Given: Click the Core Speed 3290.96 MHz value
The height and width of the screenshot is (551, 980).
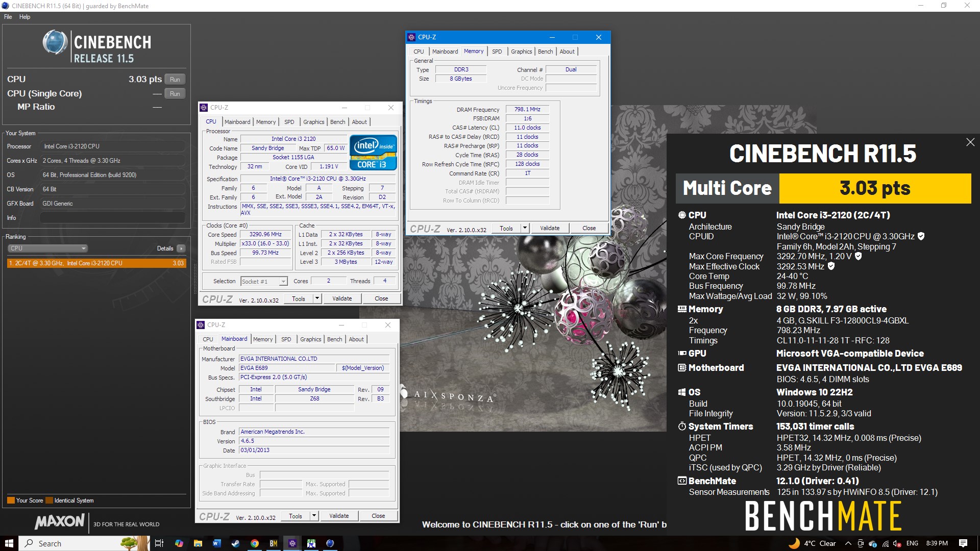Looking at the screenshot, I should coord(265,235).
